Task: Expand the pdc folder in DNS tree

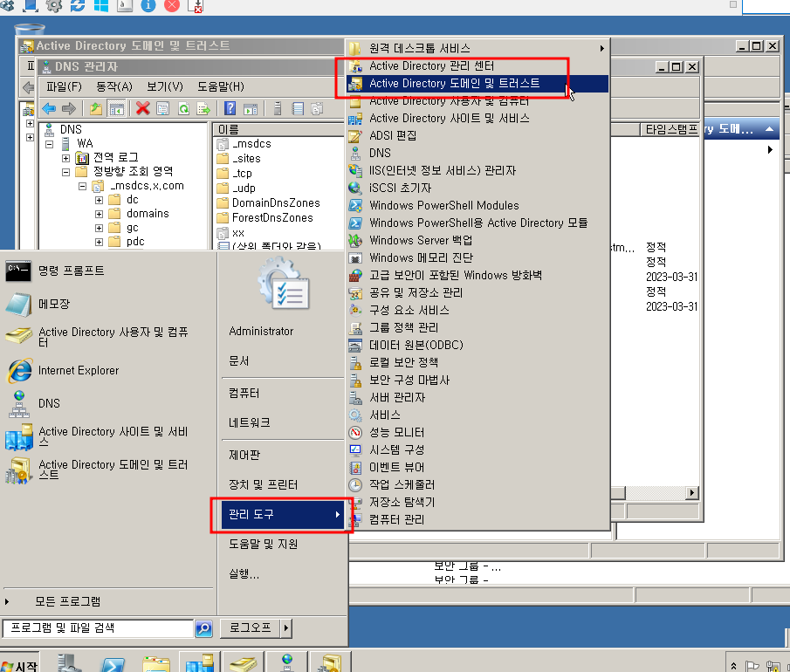Action: (100, 243)
